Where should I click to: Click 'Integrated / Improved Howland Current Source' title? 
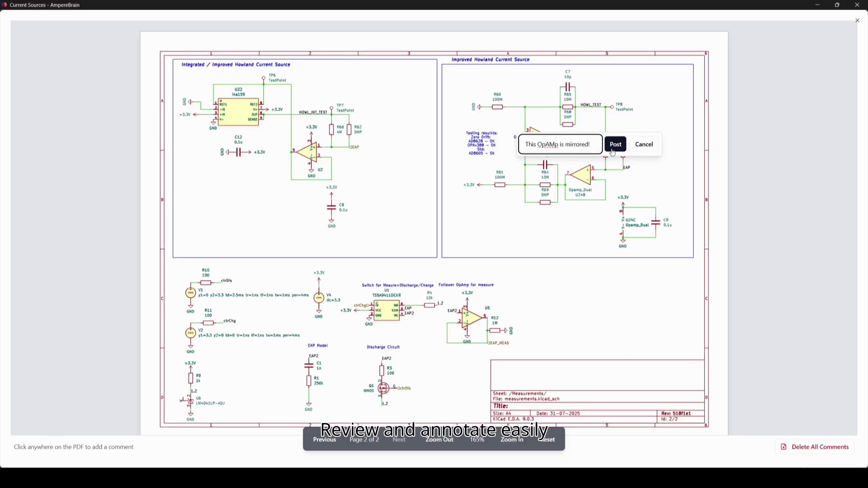point(236,64)
